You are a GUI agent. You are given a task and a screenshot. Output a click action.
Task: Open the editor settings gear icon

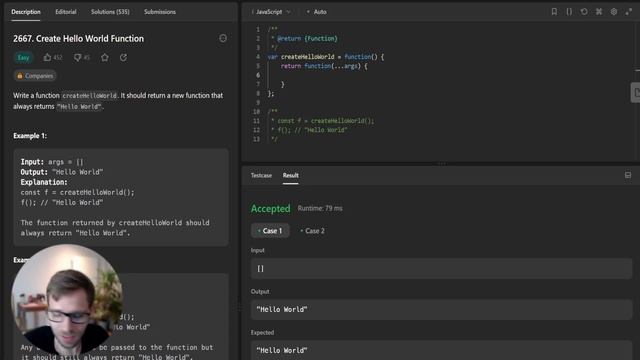pyautogui.click(x=614, y=12)
